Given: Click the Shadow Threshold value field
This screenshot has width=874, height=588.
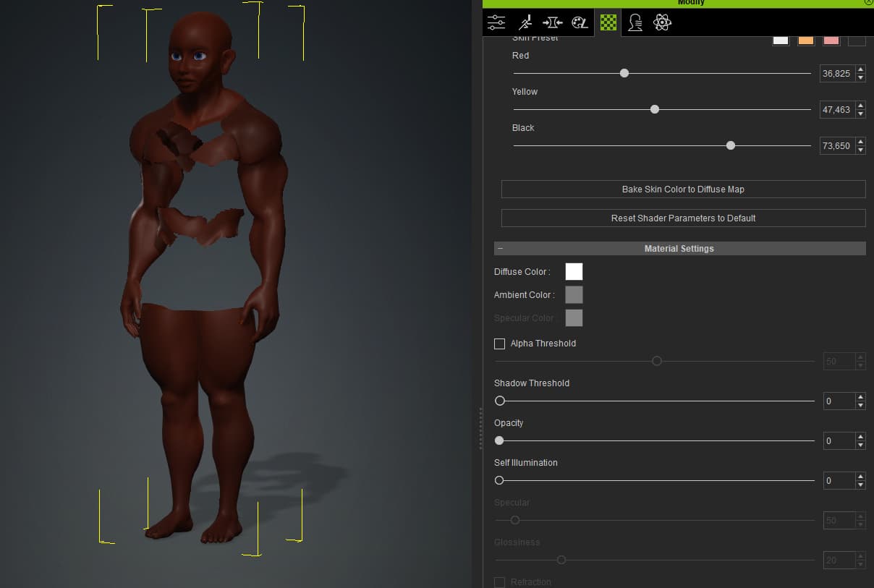Looking at the screenshot, I should [x=839, y=401].
